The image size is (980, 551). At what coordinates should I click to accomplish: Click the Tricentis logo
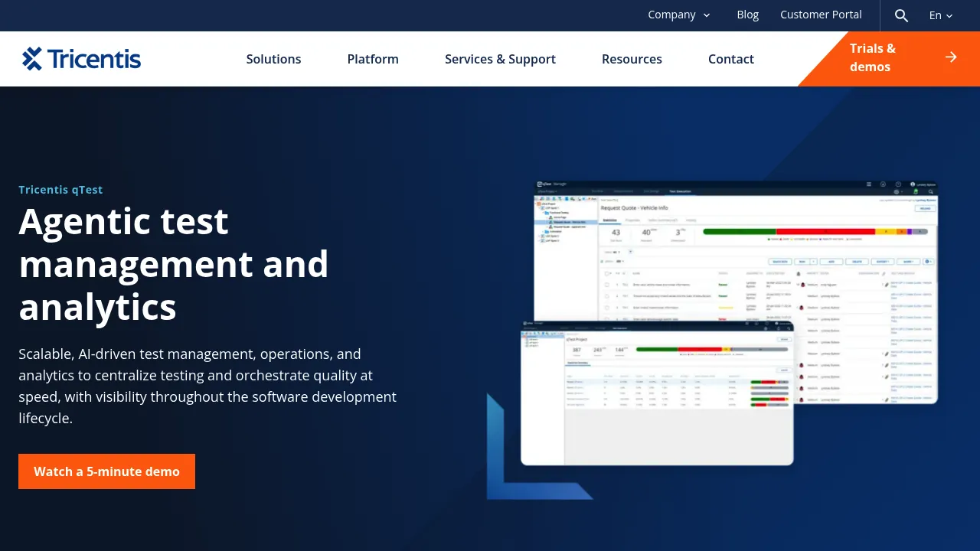click(x=81, y=59)
